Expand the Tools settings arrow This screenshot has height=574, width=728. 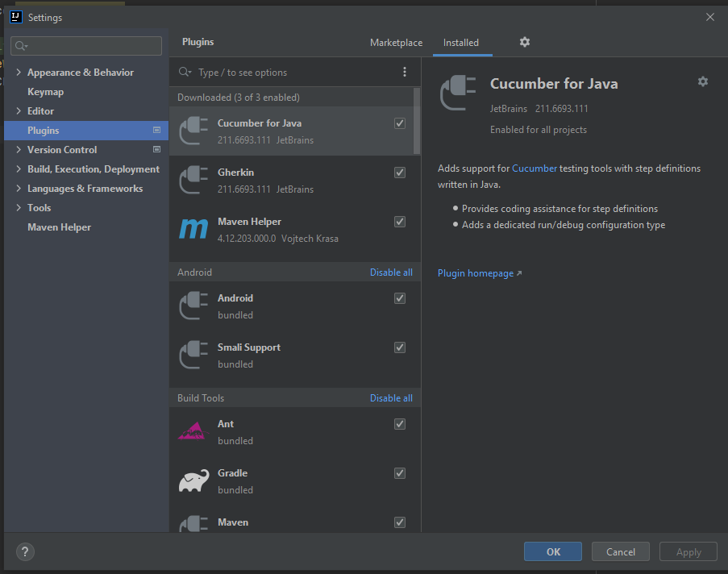[19, 207]
